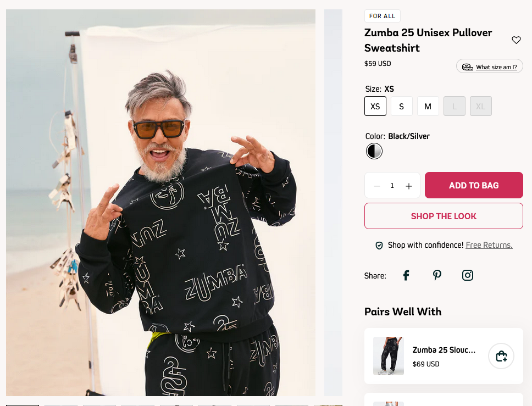Screen dimensions: 532x406
Task: Open the Free Returns link
Action: tap(489, 245)
